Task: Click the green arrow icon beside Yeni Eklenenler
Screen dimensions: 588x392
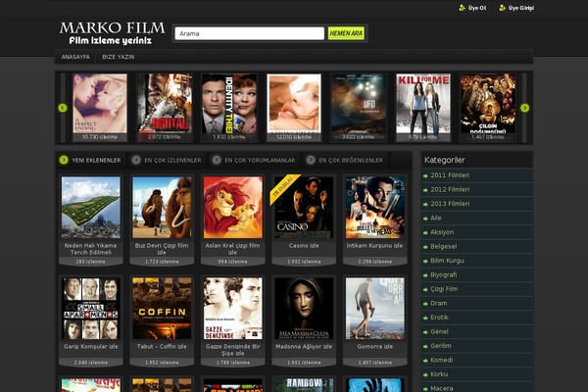Action: click(x=64, y=160)
